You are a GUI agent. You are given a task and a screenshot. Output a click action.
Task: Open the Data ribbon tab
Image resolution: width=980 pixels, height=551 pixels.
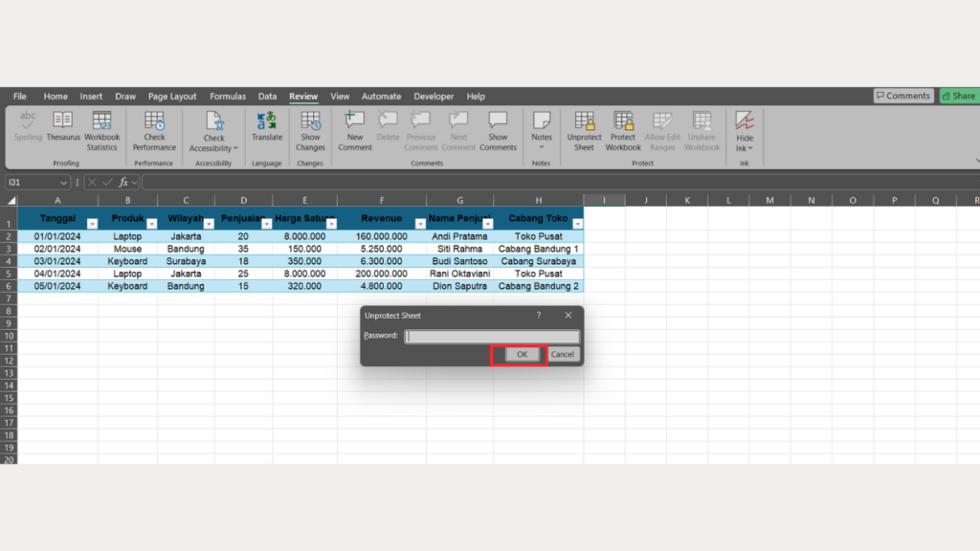tap(267, 97)
